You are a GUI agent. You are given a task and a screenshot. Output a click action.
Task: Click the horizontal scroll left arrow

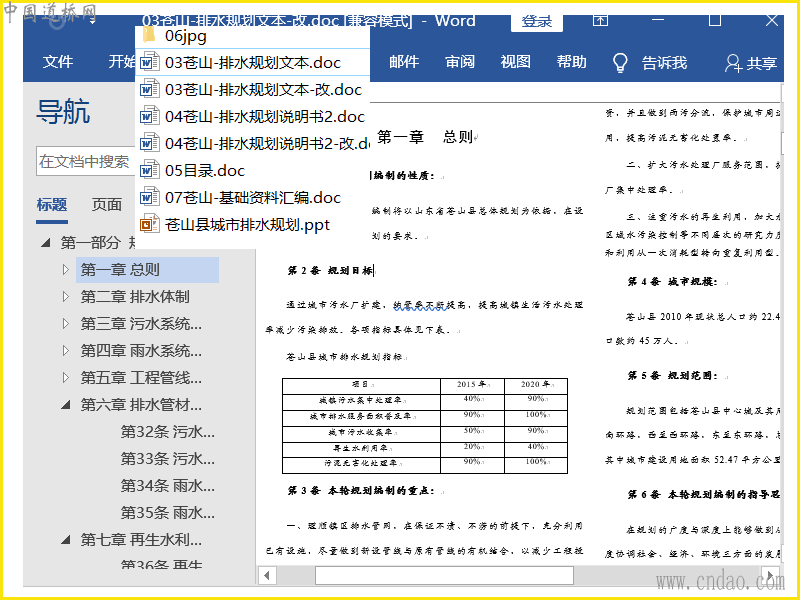point(266,576)
